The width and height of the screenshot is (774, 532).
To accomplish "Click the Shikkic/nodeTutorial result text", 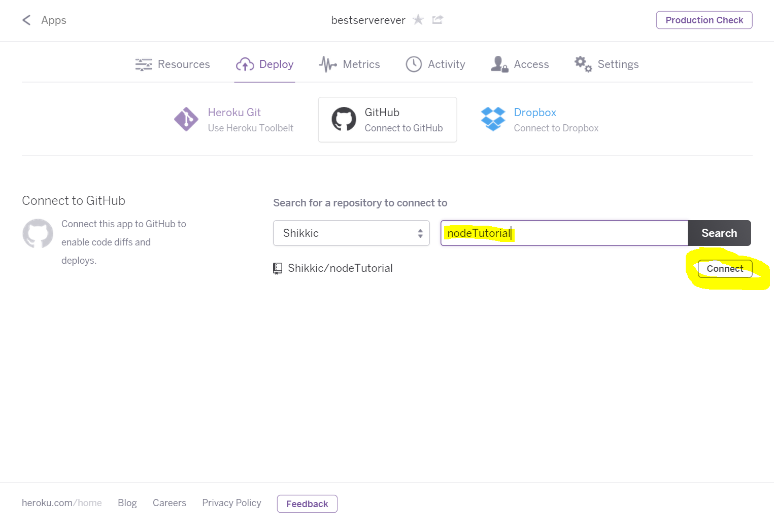I will click(x=340, y=268).
